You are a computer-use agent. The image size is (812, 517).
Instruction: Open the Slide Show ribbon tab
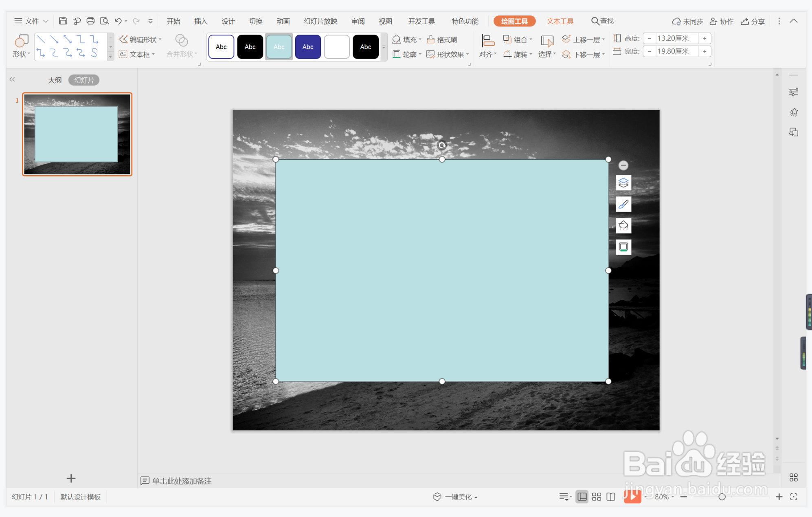coord(320,21)
